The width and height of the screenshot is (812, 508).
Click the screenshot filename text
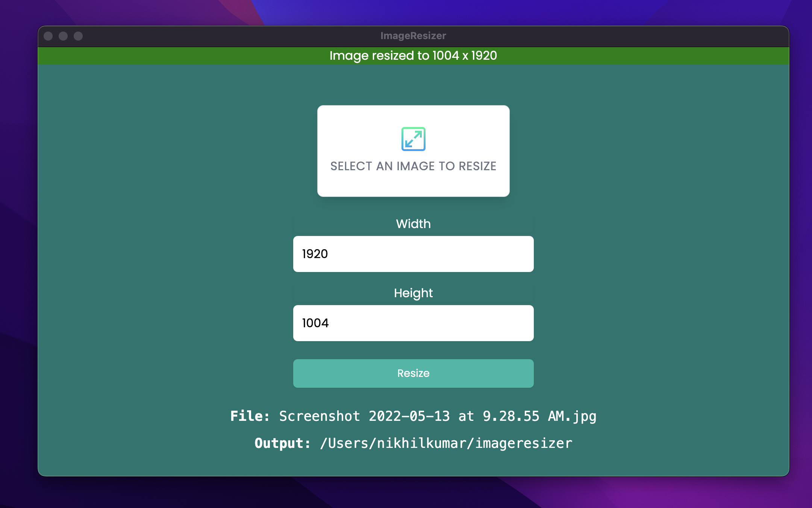[438, 416]
